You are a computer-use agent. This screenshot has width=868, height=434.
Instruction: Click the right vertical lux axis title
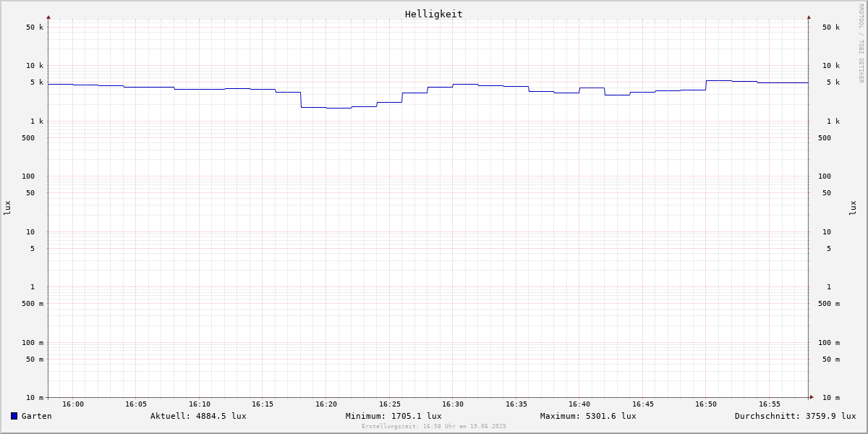(x=853, y=208)
